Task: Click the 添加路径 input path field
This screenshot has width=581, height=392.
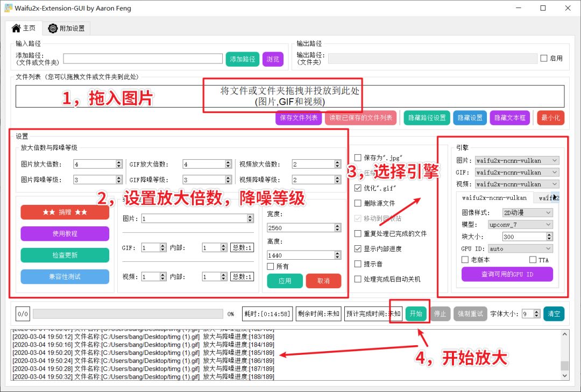Action: [143, 59]
